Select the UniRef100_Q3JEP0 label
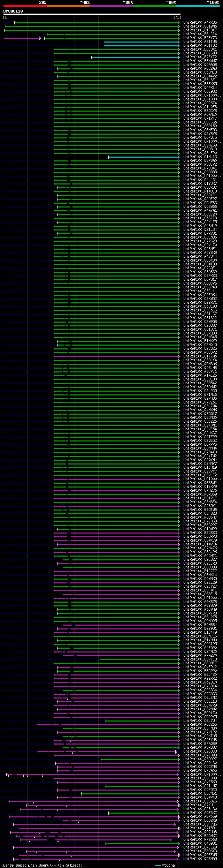 point(200,153)
